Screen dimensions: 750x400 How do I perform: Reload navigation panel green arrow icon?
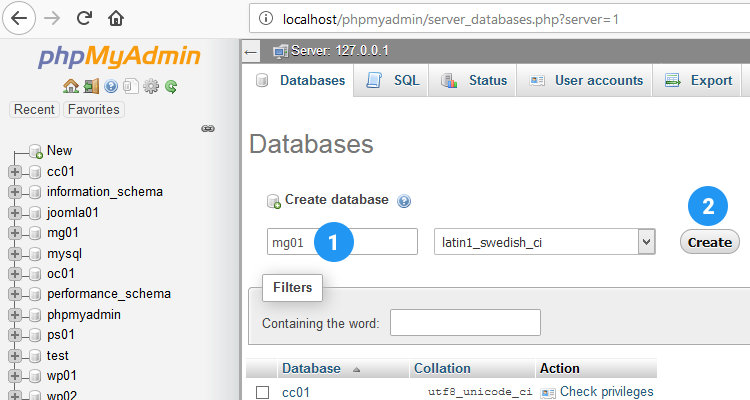click(x=171, y=87)
